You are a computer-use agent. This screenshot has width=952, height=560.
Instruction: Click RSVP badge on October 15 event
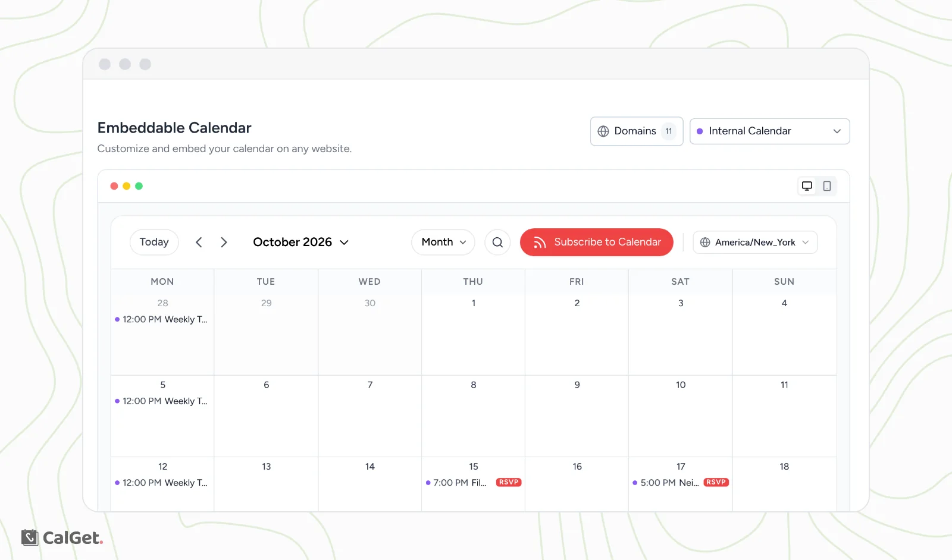509,482
